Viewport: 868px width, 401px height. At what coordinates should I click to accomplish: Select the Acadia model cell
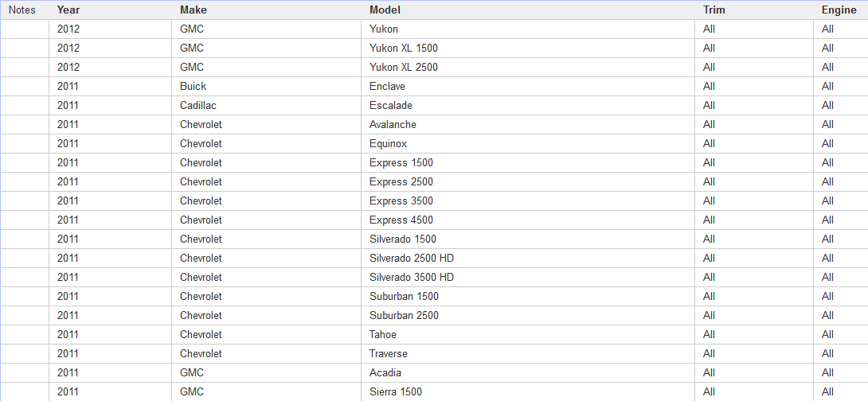[385, 372]
